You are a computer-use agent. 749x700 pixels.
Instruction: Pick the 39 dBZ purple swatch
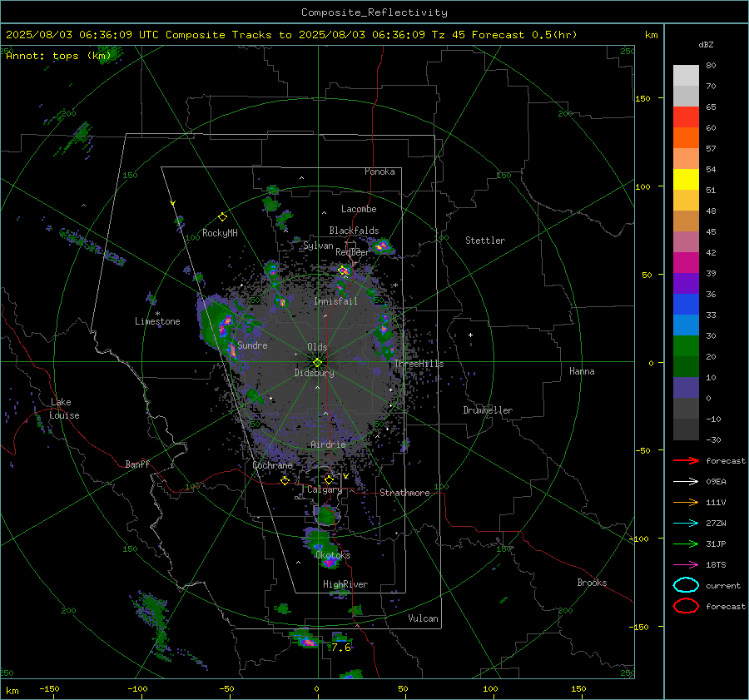pos(686,283)
